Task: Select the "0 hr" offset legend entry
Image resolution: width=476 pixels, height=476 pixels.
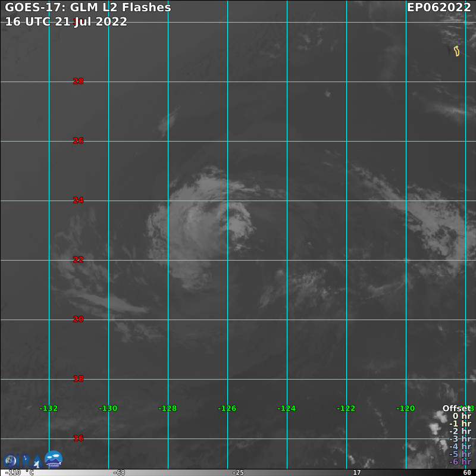Action: 462,416
